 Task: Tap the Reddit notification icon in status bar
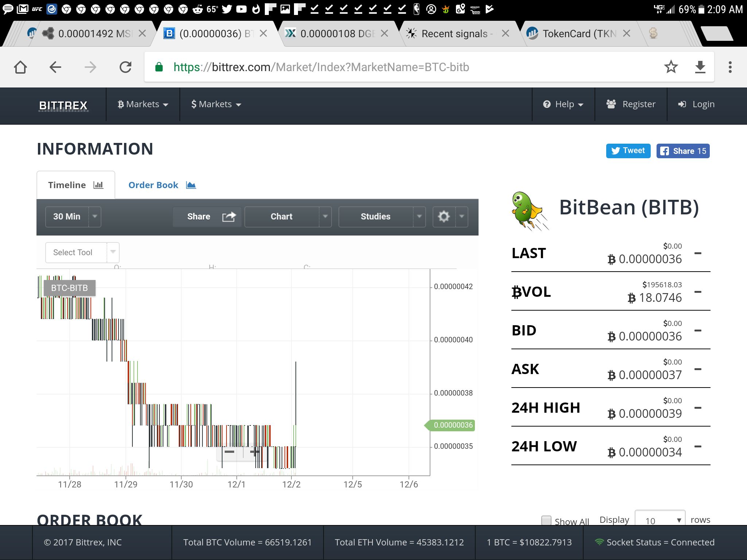pyautogui.click(x=198, y=9)
